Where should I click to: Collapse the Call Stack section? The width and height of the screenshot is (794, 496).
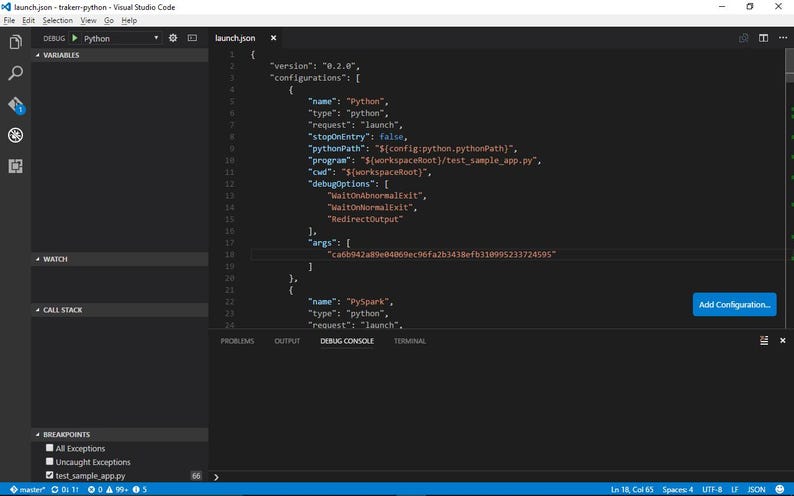(120, 310)
